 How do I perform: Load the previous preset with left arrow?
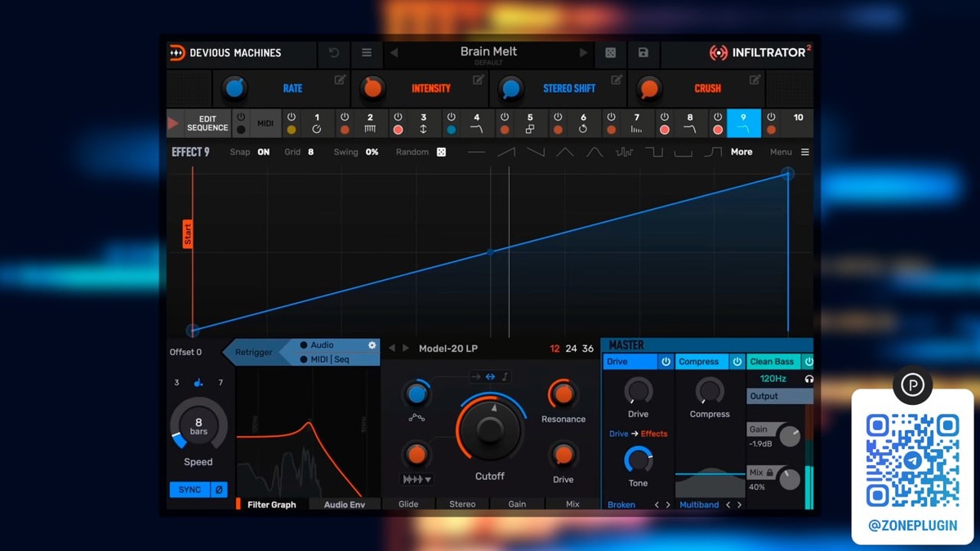(x=394, y=53)
